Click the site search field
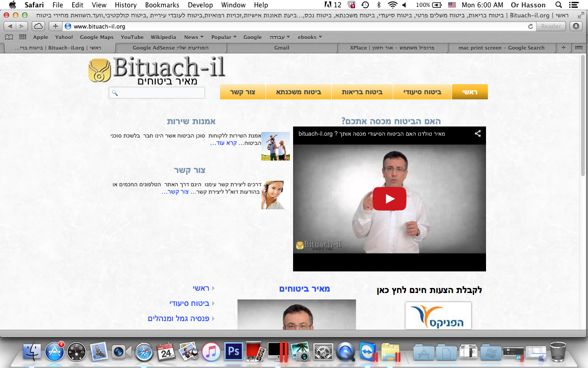The height and width of the screenshot is (368, 588). click(x=157, y=93)
